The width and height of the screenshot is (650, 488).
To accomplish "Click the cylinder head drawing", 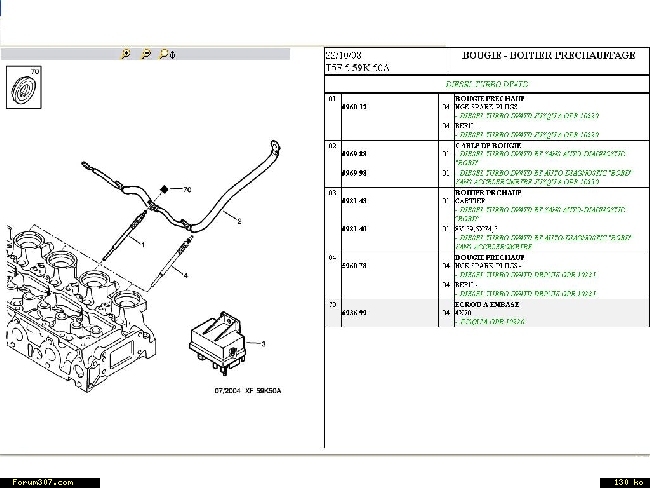I will click(79, 309).
